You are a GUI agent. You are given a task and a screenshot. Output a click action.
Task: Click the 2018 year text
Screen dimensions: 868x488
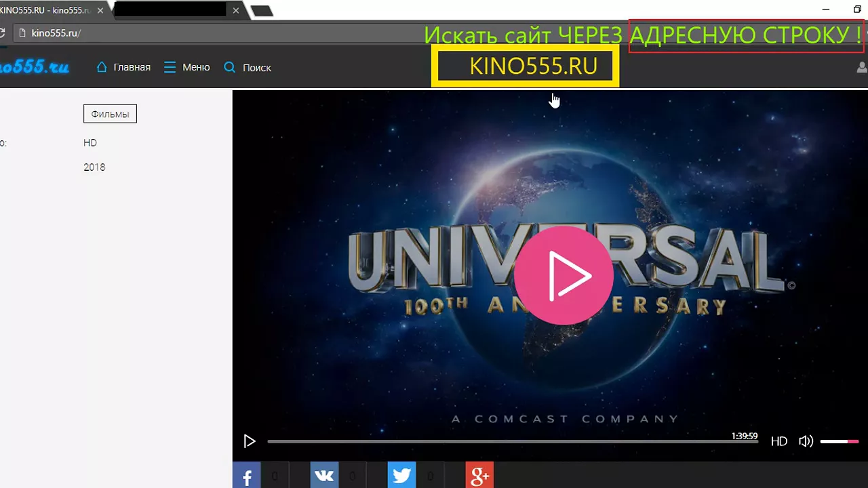pos(94,167)
